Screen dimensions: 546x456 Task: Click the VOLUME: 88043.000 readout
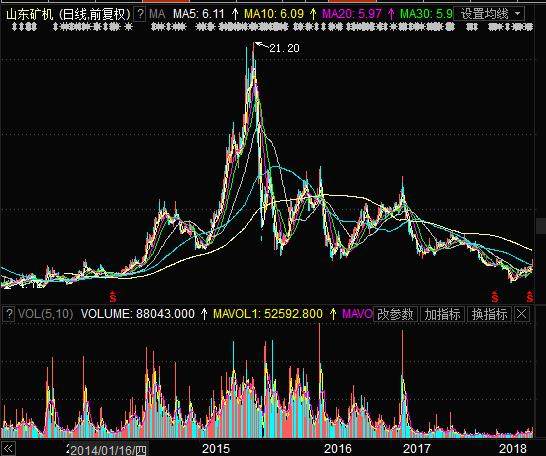point(138,314)
